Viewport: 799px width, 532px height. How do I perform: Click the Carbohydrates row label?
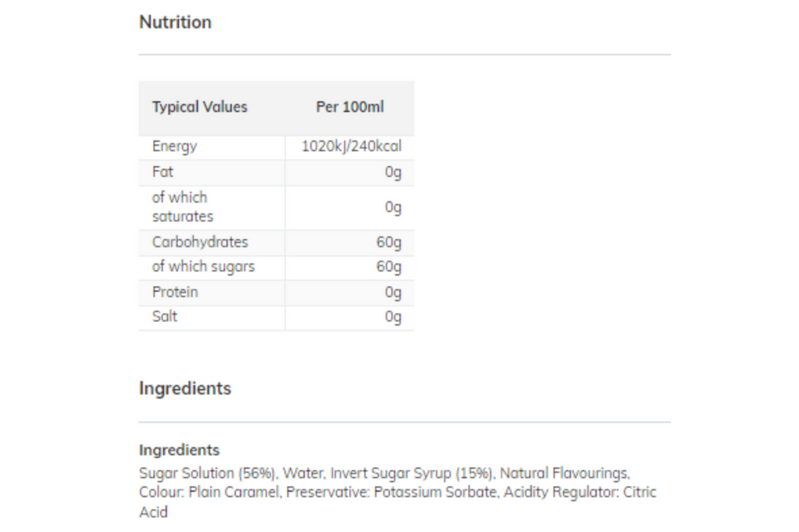[x=200, y=242]
